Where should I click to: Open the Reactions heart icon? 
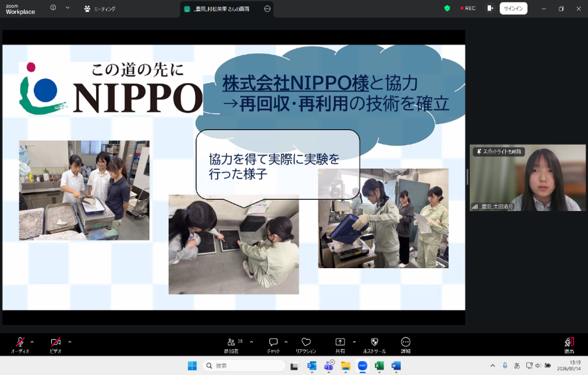click(306, 344)
